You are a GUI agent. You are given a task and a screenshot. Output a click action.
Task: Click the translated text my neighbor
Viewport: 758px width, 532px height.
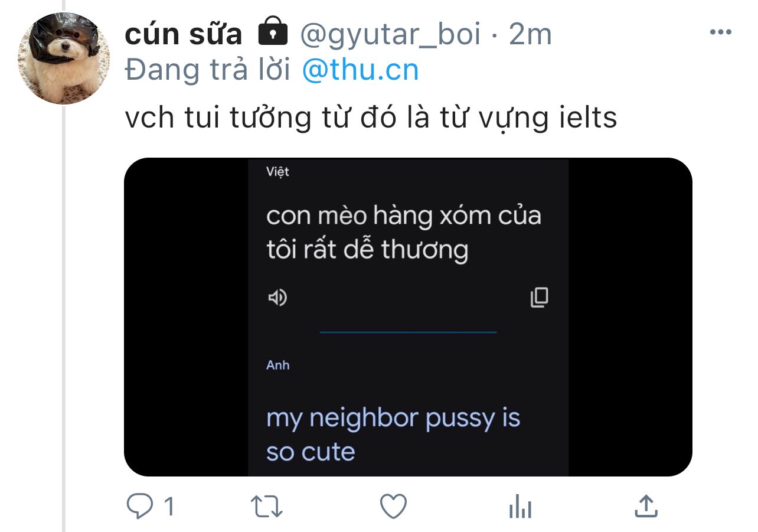tap(342, 418)
